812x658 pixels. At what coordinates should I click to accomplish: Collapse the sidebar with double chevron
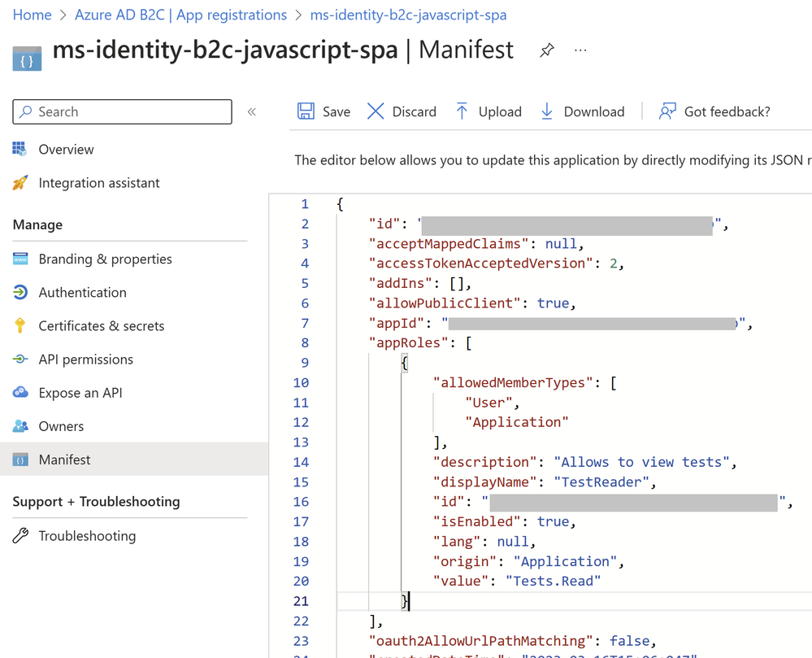pyautogui.click(x=252, y=112)
